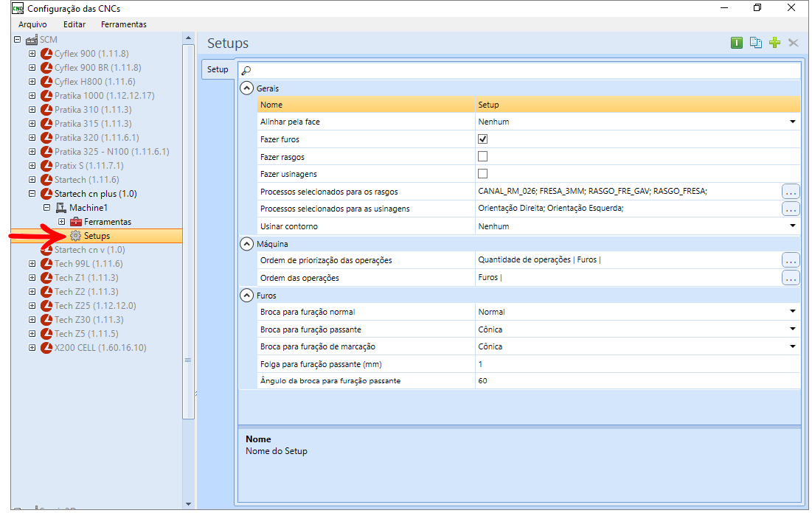Open browse button for Ordem das operações
The image size is (812, 513).
pyautogui.click(x=791, y=278)
